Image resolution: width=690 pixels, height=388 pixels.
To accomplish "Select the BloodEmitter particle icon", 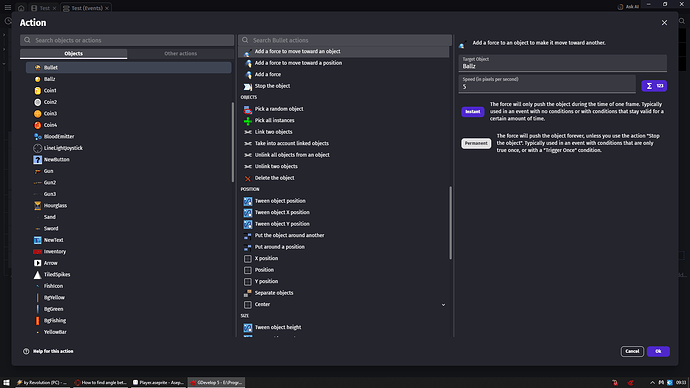I will click(x=37, y=137).
